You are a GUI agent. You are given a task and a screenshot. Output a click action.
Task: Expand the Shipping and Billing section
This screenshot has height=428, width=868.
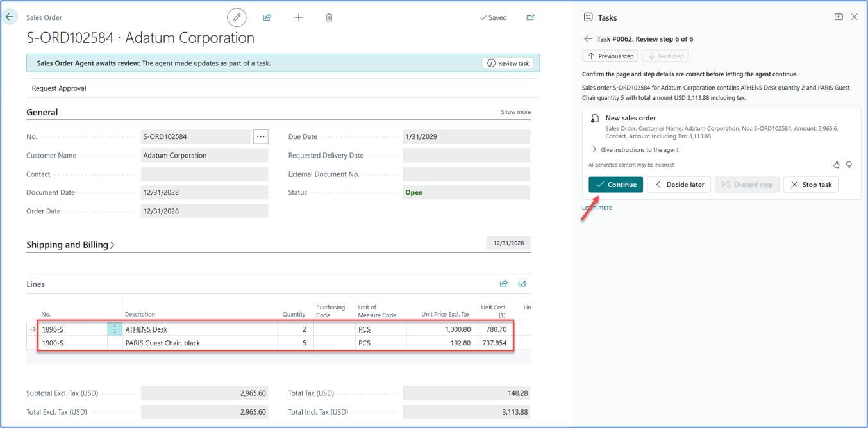pos(71,245)
